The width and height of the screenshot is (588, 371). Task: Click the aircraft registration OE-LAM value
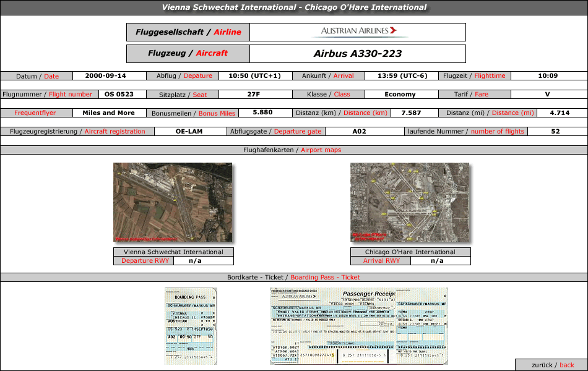(189, 132)
